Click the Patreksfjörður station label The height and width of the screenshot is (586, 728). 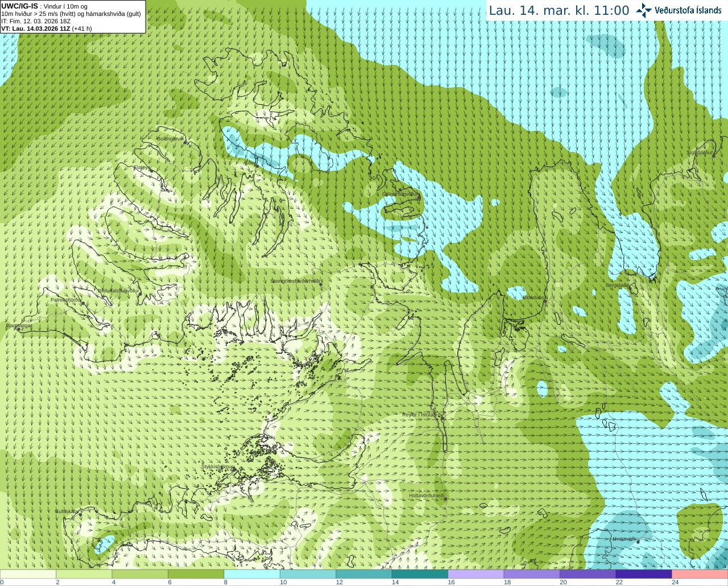point(67,299)
